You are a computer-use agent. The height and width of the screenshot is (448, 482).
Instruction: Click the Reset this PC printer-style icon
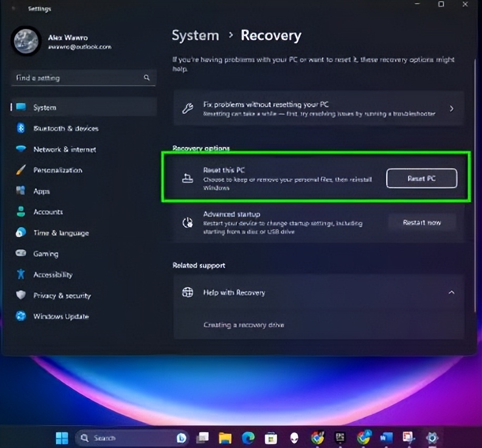(188, 178)
